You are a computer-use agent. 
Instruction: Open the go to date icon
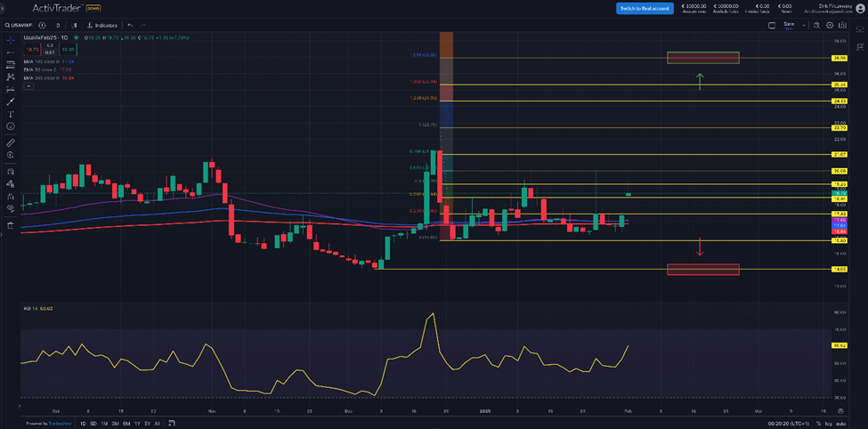[172, 424]
